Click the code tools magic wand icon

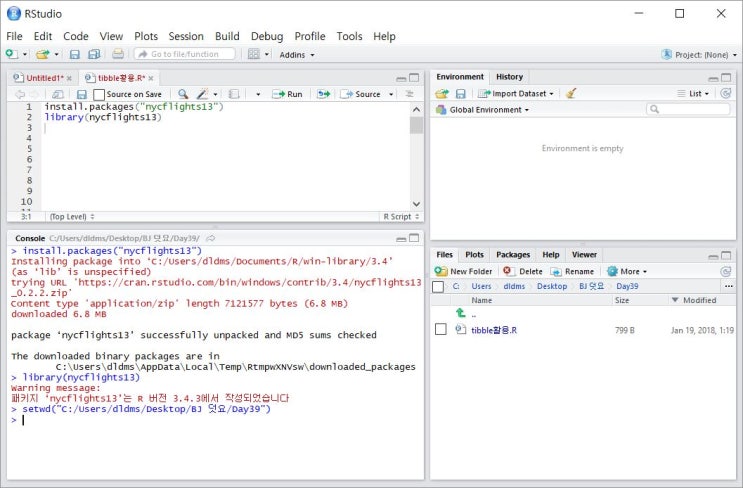pos(203,94)
